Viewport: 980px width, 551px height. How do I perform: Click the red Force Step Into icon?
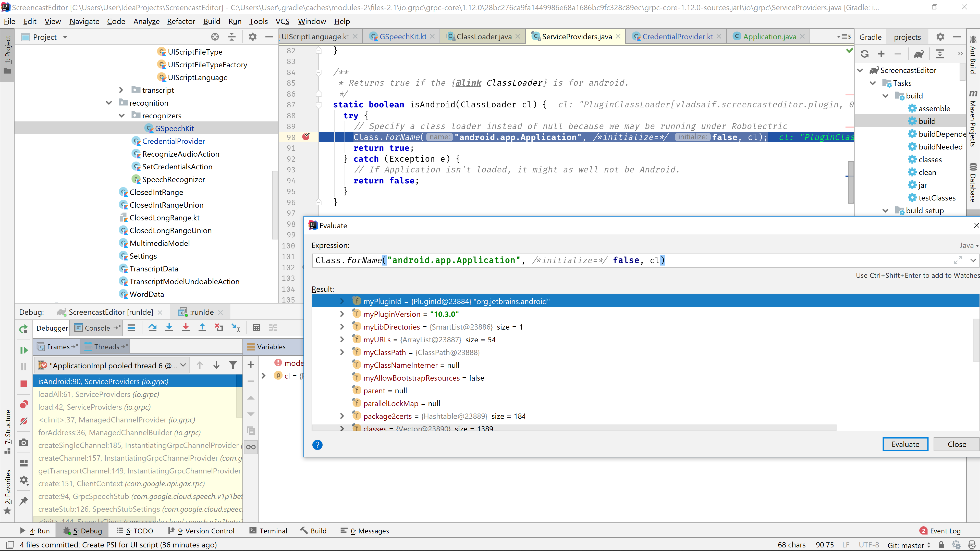tap(186, 327)
